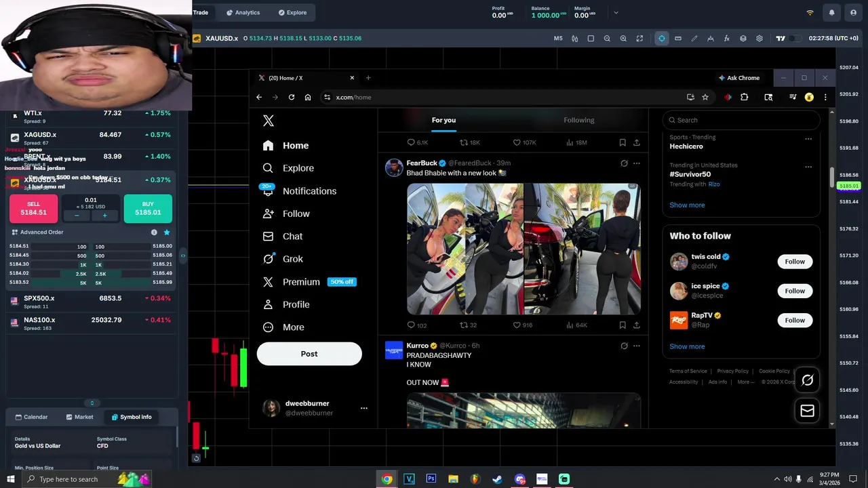Open chart type candlestick icon in trading toolbar

pos(574,39)
